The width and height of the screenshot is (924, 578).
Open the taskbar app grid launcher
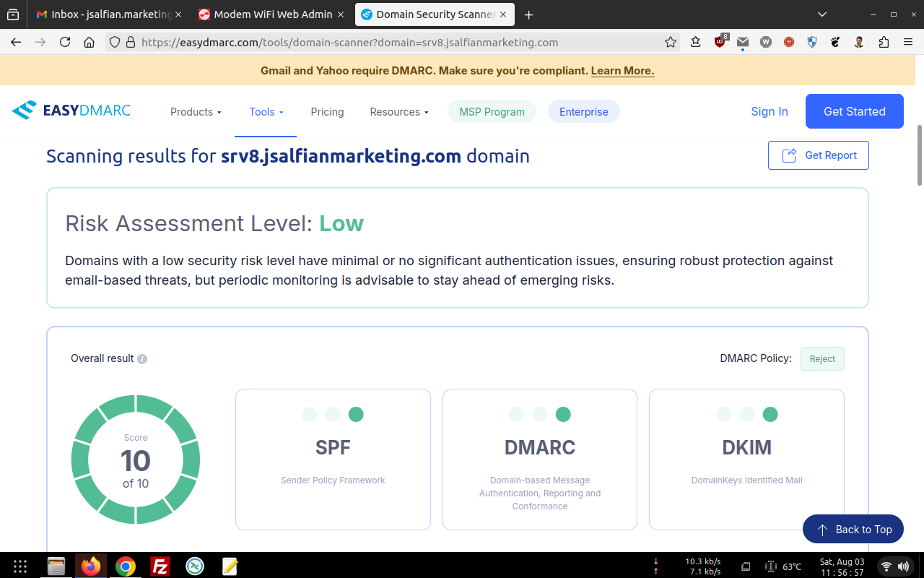(x=20, y=566)
